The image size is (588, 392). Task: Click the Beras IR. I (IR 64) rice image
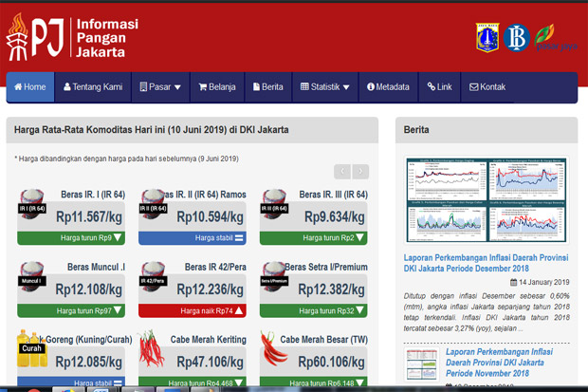tap(32, 204)
